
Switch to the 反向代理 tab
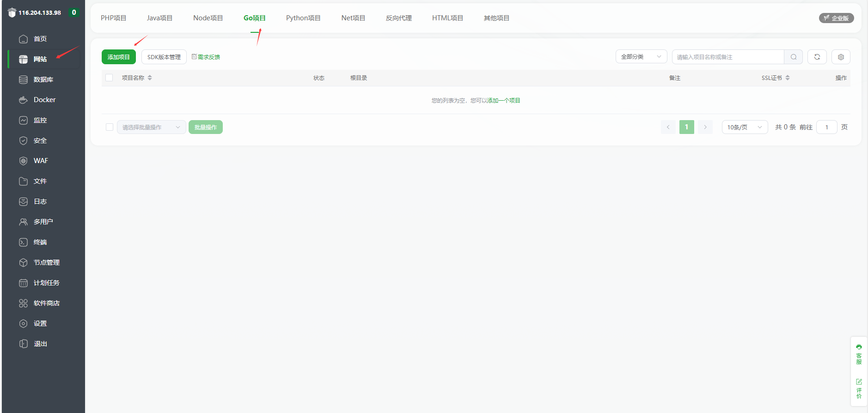click(x=398, y=18)
